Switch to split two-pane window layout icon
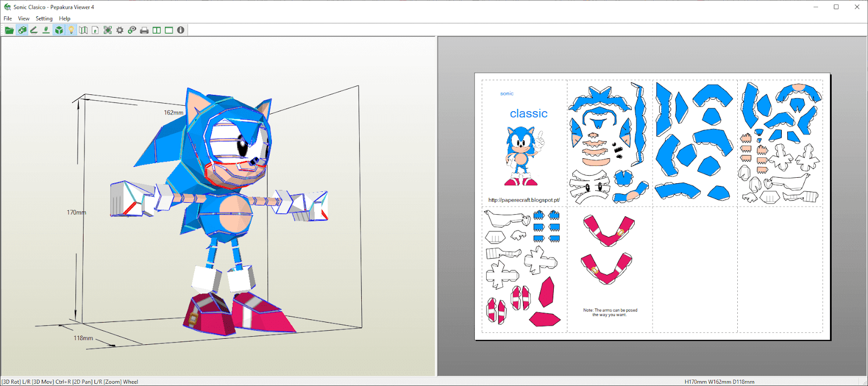 pyautogui.click(x=157, y=30)
